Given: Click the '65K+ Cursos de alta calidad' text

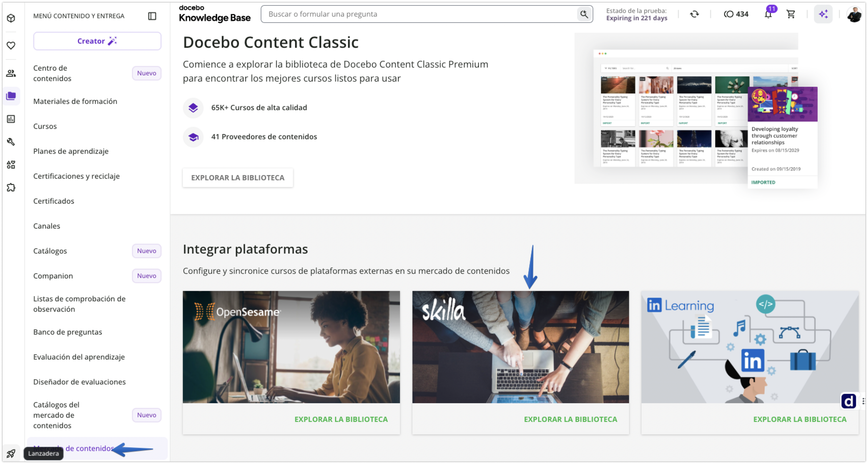Looking at the screenshot, I should tap(259, 108).
